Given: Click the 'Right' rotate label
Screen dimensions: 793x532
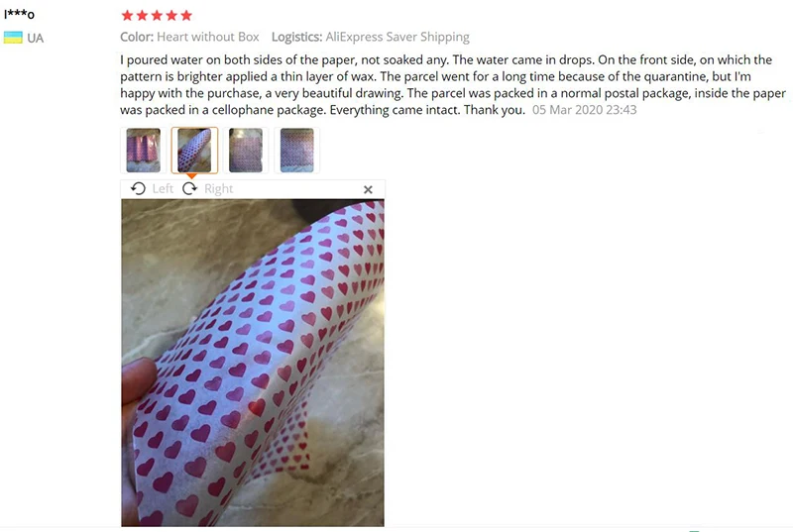Looking at the screenshot, I should [218, 188].
